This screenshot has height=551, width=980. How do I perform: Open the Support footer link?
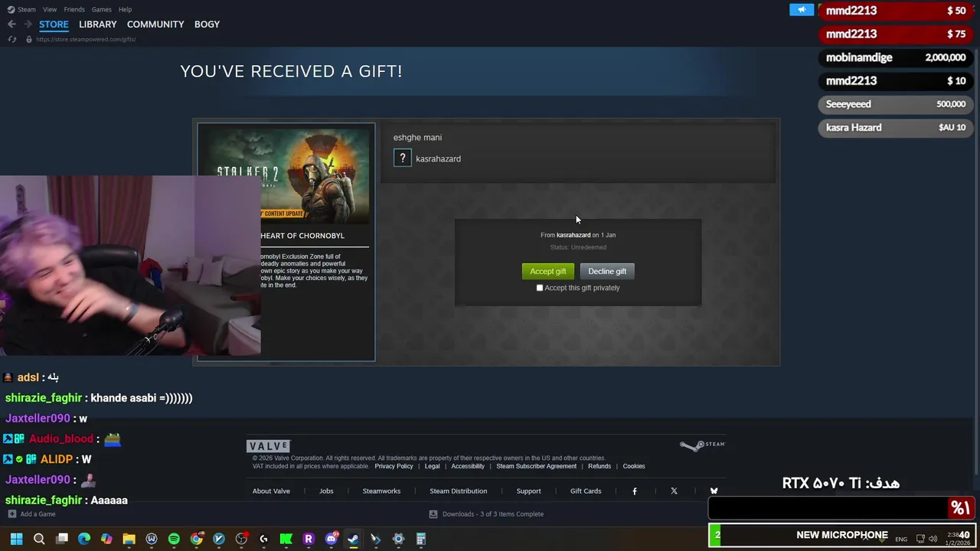pos(528,491)
